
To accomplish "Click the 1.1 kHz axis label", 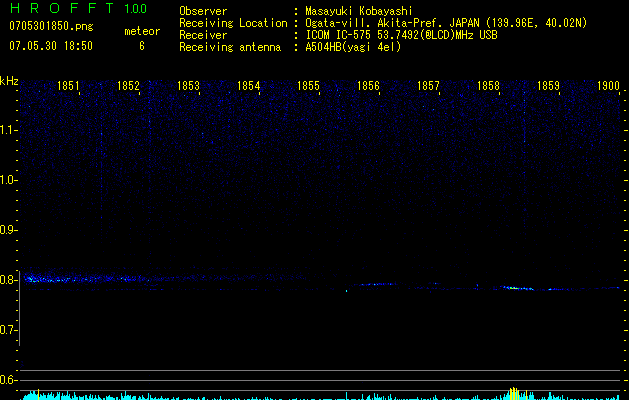I will point(8,130).
